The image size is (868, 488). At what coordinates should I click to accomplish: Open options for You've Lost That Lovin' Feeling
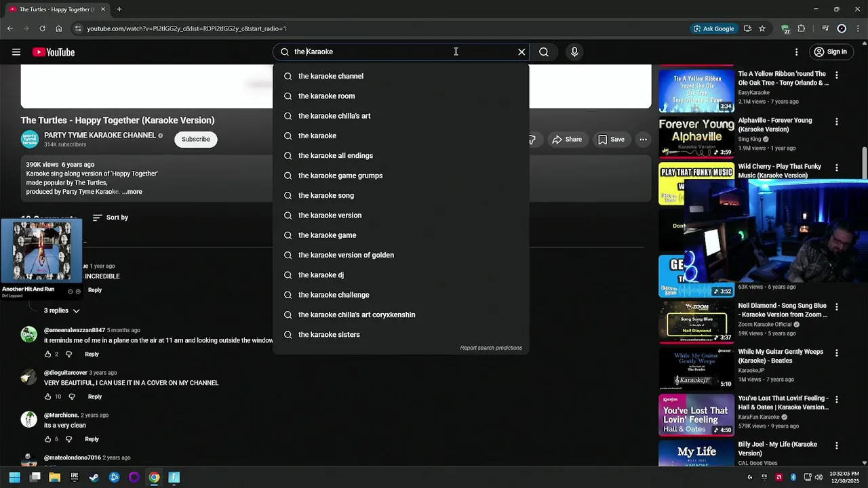click(x=836, y=400)
